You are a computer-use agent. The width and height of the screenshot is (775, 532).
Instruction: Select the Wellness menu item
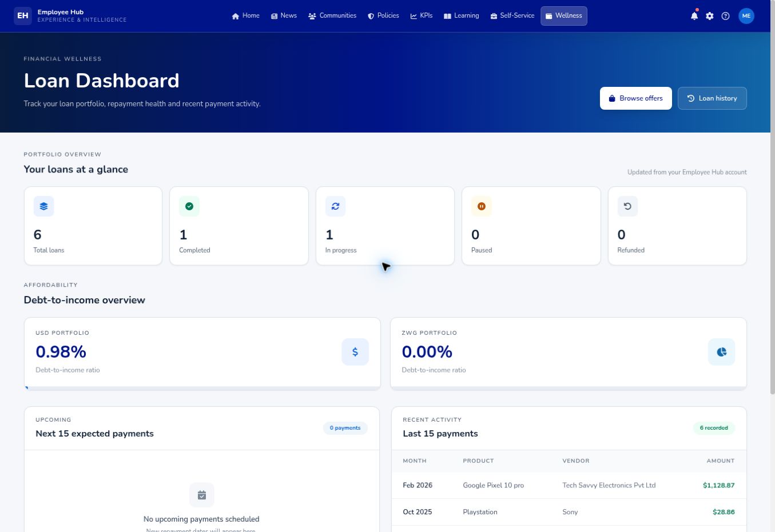[564, 16]
